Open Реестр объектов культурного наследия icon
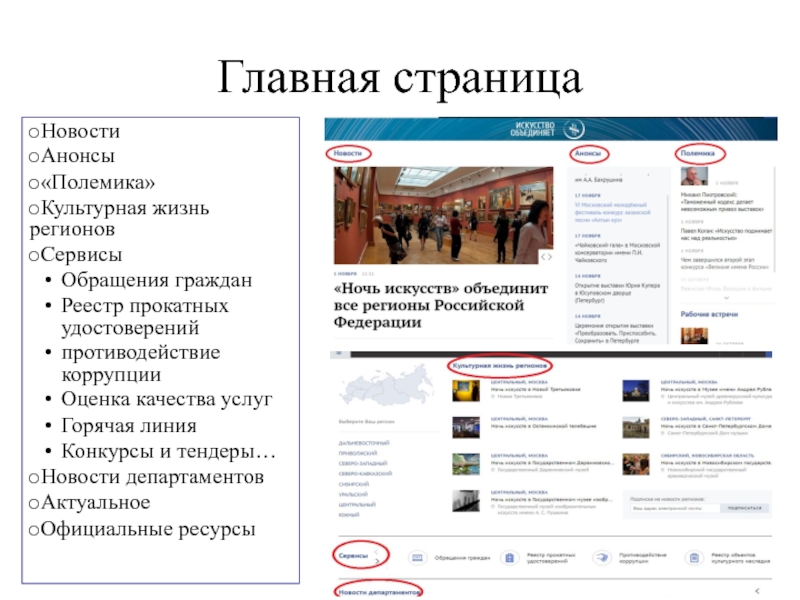Image resolution: width=800 pixels, height=600 pixels. coord(692,557)
